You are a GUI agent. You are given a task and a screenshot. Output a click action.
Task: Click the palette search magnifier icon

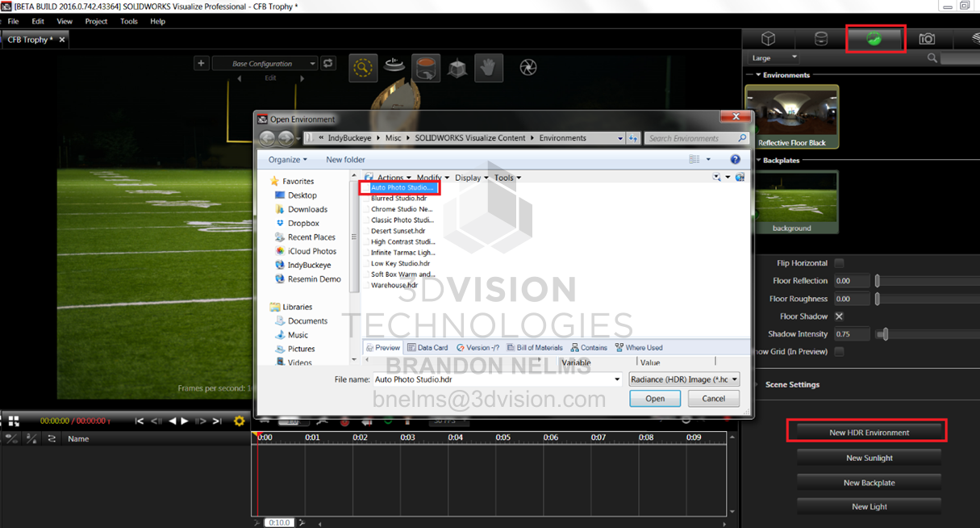click(x=932, y=58)
